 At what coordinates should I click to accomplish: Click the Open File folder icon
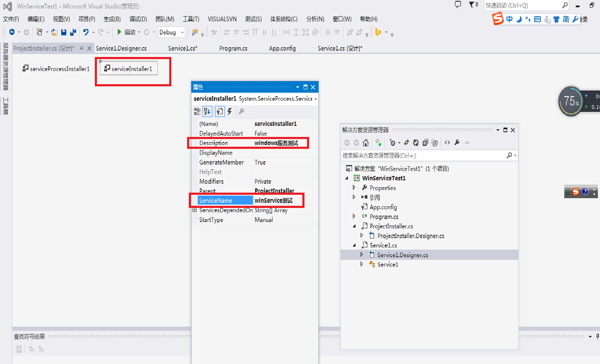point(54,32)
